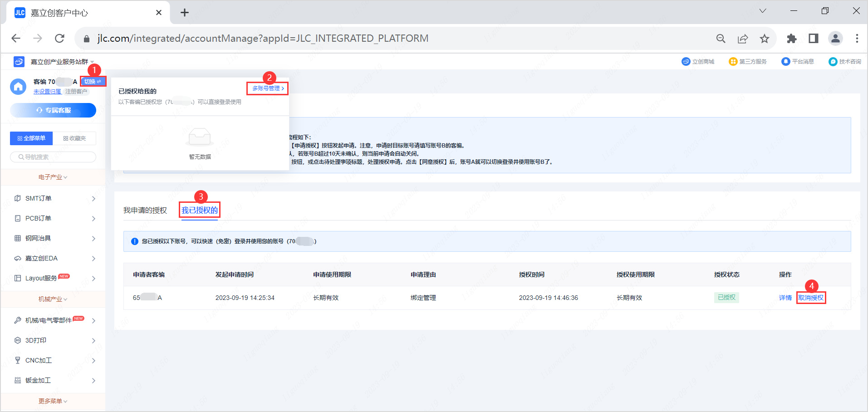Viewport: 868px width, 412px height.
Task: Collapse the 电子产业 section
Action: coord(53,177)
